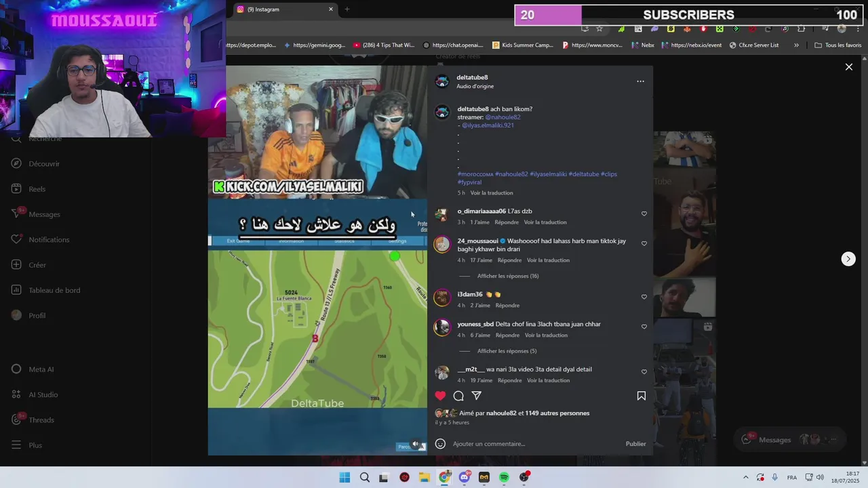Viewport: 868px width, 488px height.
Task: Toggle reel mute speaker icon
Action: click(x=416, y=445)
